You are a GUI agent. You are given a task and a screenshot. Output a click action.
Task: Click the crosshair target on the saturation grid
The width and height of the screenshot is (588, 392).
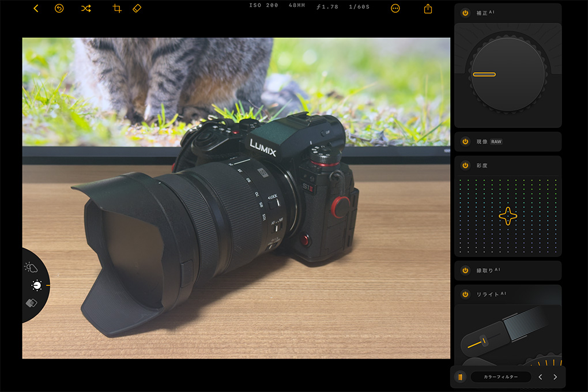[x=507, y=217]
